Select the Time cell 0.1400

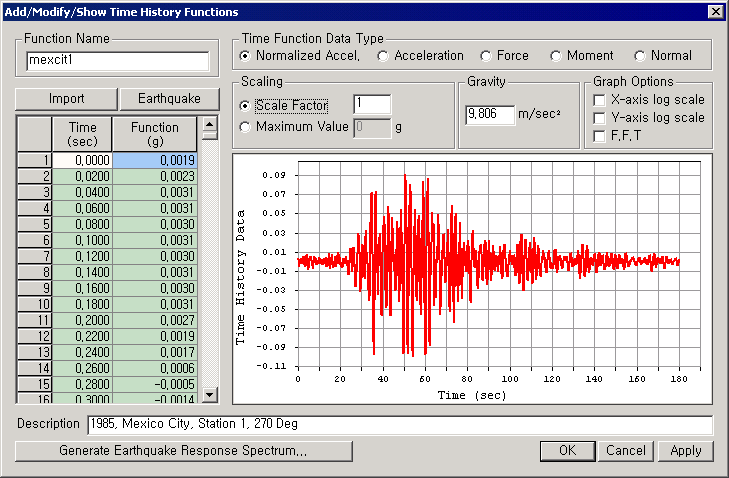[x=82, y=272]
